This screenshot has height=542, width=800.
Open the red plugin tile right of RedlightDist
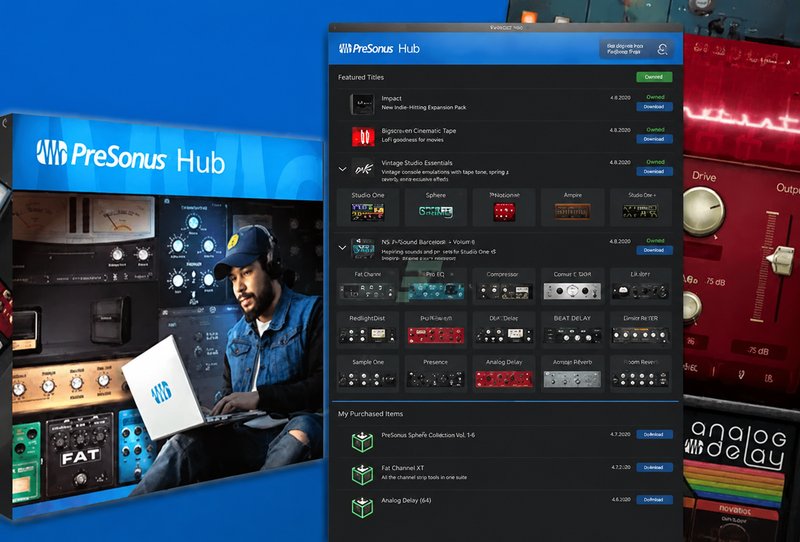[436, 330]
